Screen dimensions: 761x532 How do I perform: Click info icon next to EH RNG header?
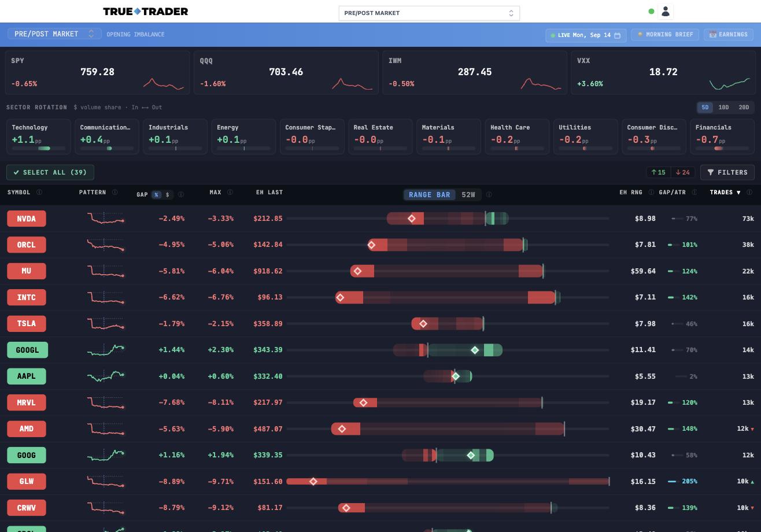[x=651, y=193]
